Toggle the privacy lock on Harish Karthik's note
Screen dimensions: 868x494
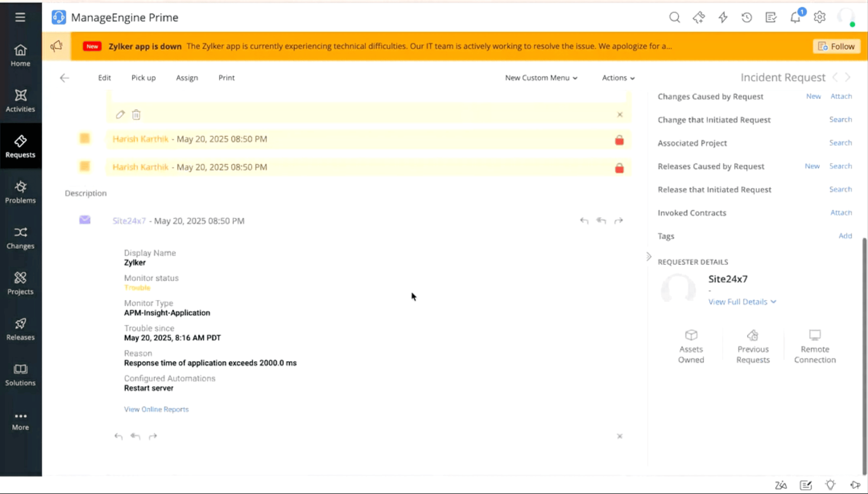(619, 140)
